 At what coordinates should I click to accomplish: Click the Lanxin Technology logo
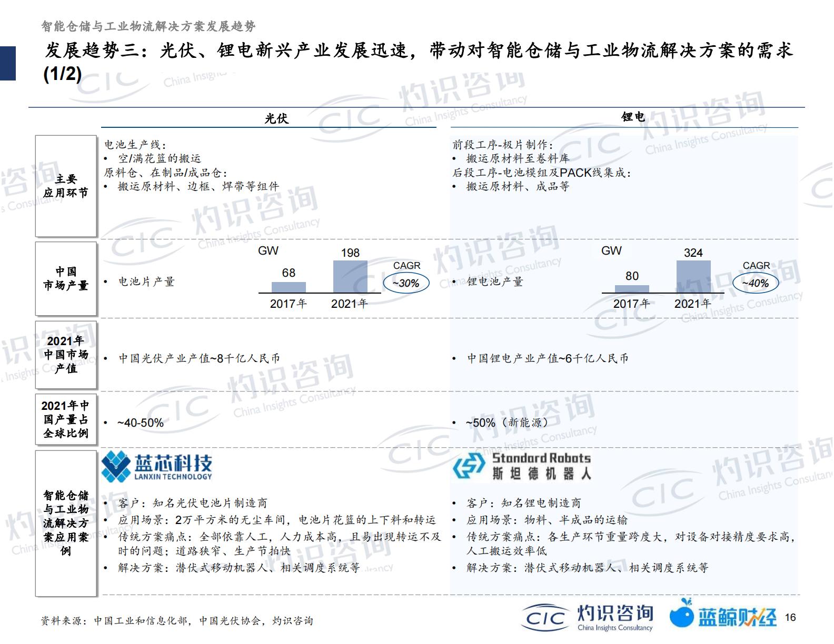tap(156, 466)
